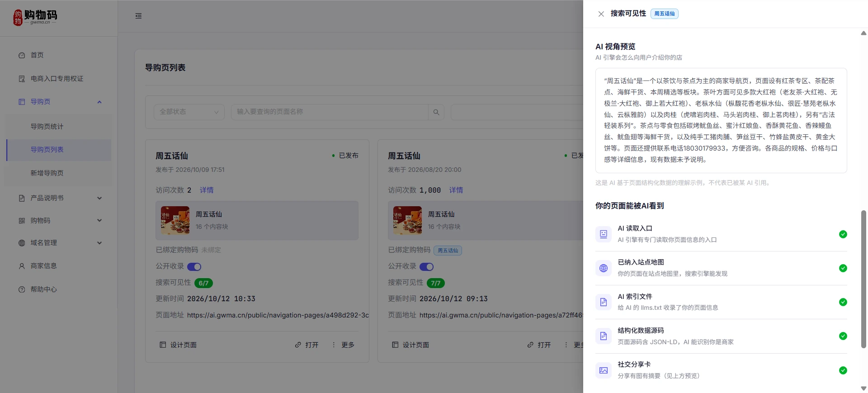Click the 已纳入站点地图 globe icon
The image size is (868, 393).
pos(604,268)
